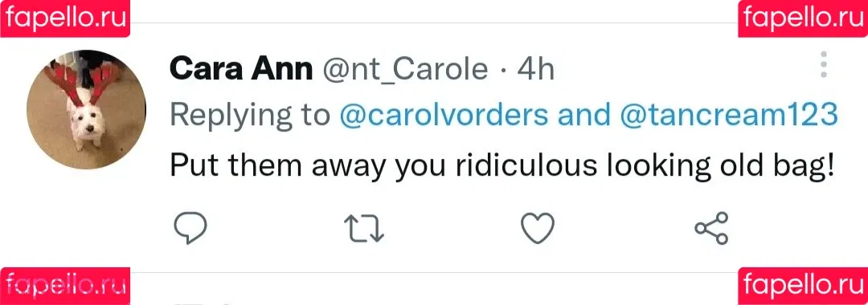Click the word 'and' between mentions
Viewport: 868px width, 305px height.
(585, 115)
